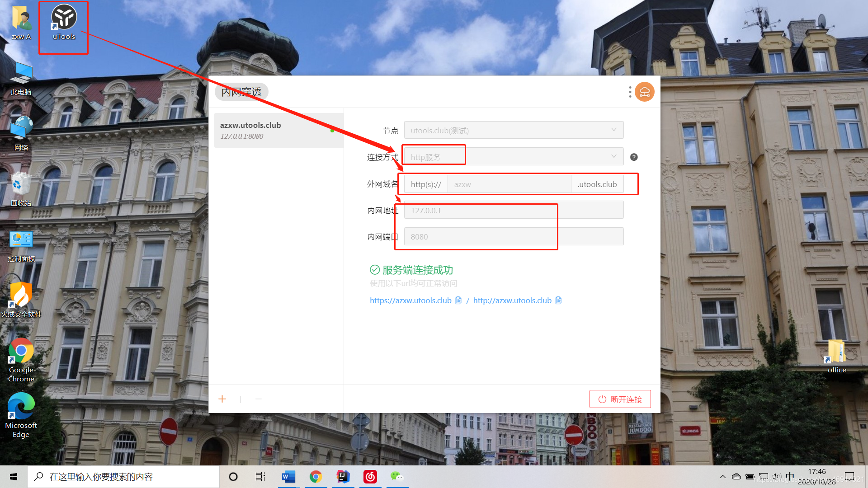The width and height of the screenshot is (868, 488).
Task: Click the orange tunnel plugin avatar icon
Action: [x=644, y=92]
